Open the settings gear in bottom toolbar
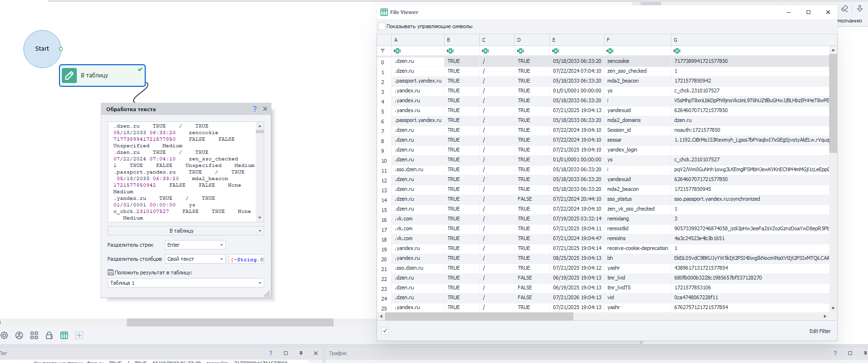 point(4,335)
